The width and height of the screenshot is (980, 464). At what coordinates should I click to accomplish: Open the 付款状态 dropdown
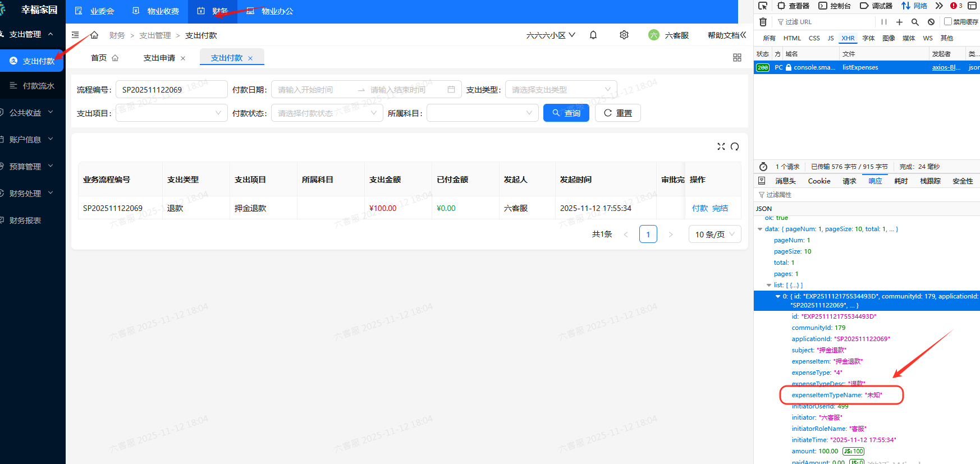[327, 113]
